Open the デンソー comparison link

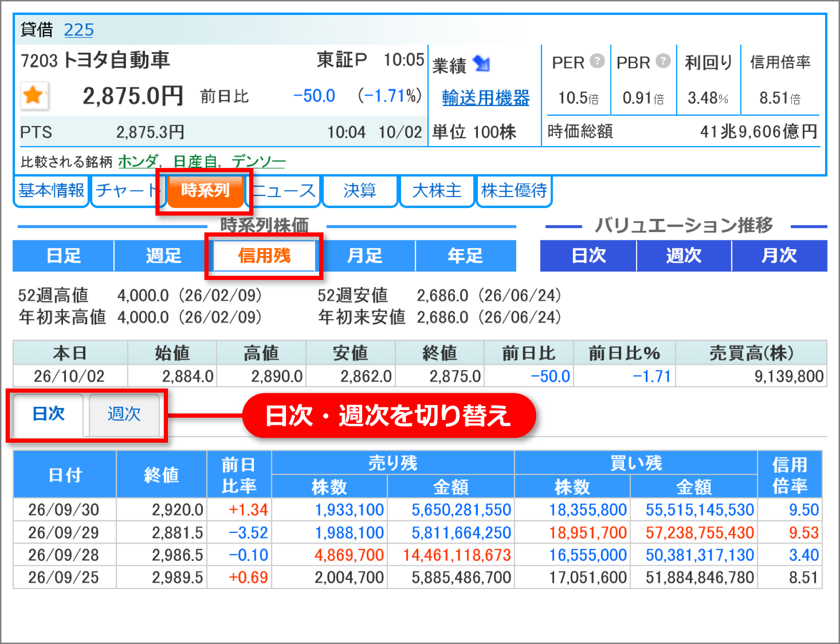pyautogui.click(x=259, y=161)
